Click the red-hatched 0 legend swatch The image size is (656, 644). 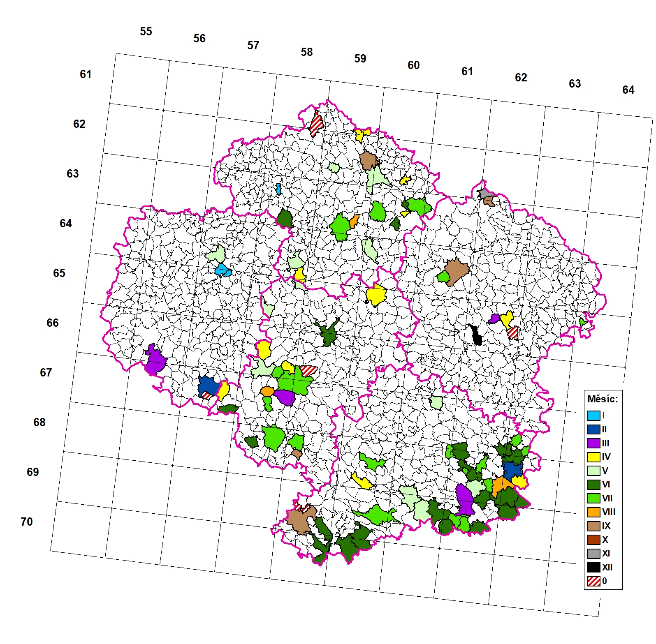(x=593, y=581)
